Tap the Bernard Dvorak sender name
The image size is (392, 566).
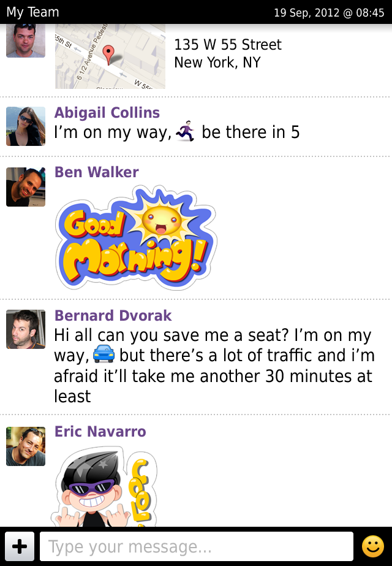pos(113,316)
